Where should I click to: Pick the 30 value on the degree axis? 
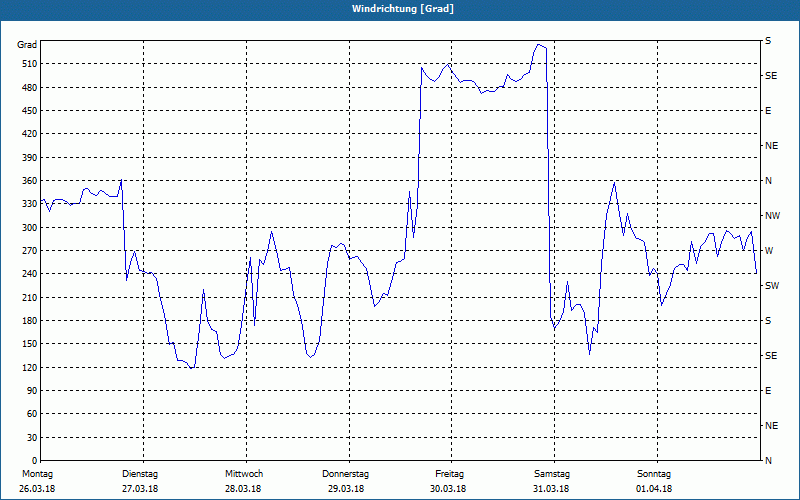tap(32, 437)
